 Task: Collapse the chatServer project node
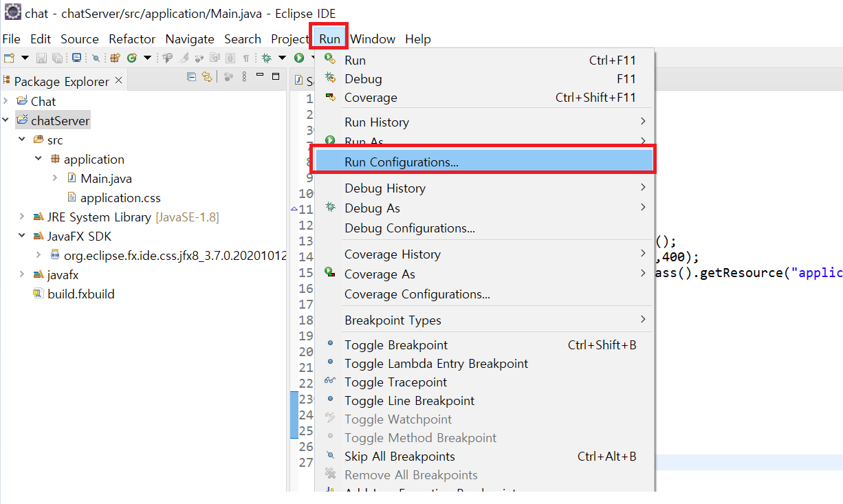6,120
